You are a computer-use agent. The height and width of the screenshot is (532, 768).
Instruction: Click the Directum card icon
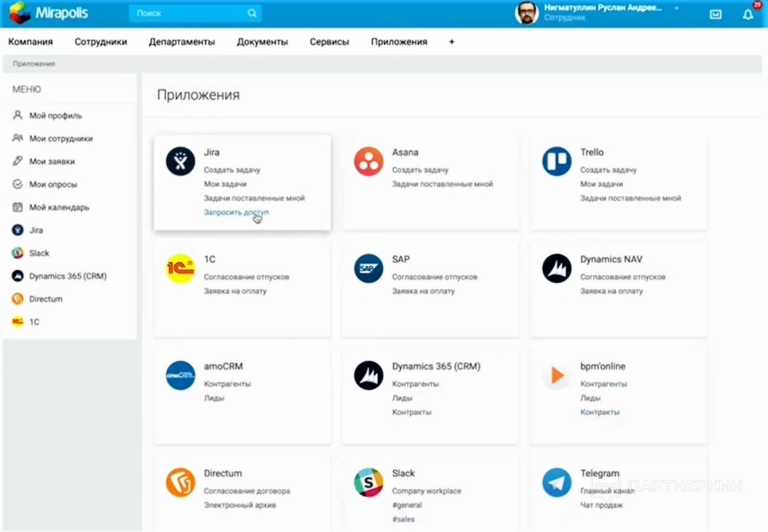tap(180, 482)
